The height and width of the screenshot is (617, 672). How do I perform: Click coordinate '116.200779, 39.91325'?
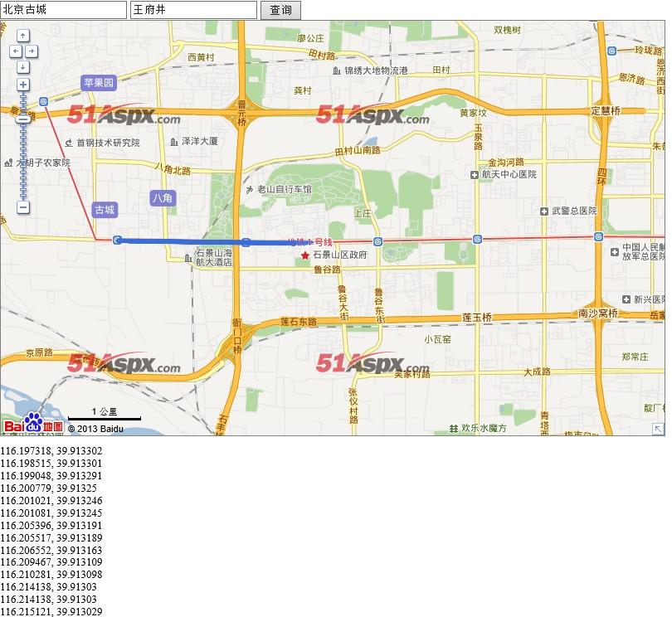48,488
